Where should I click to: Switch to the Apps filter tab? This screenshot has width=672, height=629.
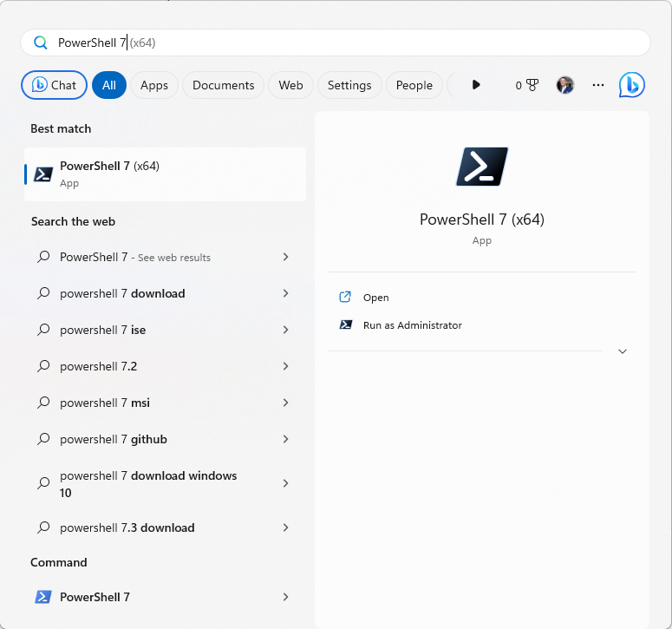154,85
